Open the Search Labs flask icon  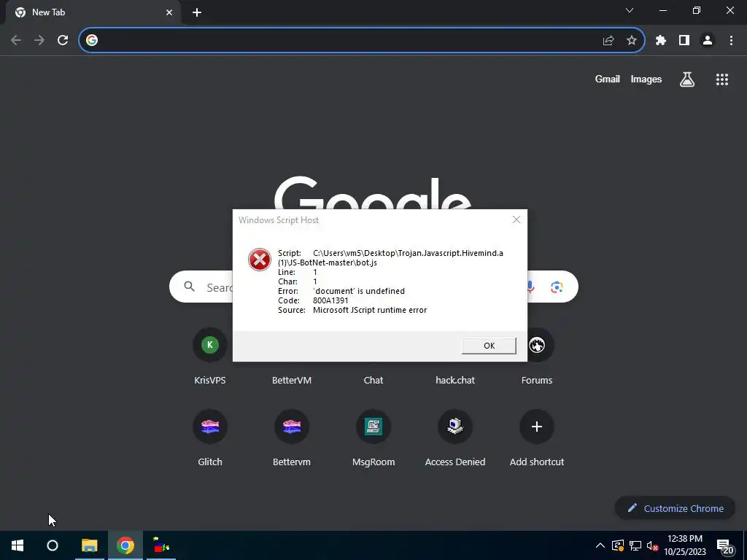687,79
